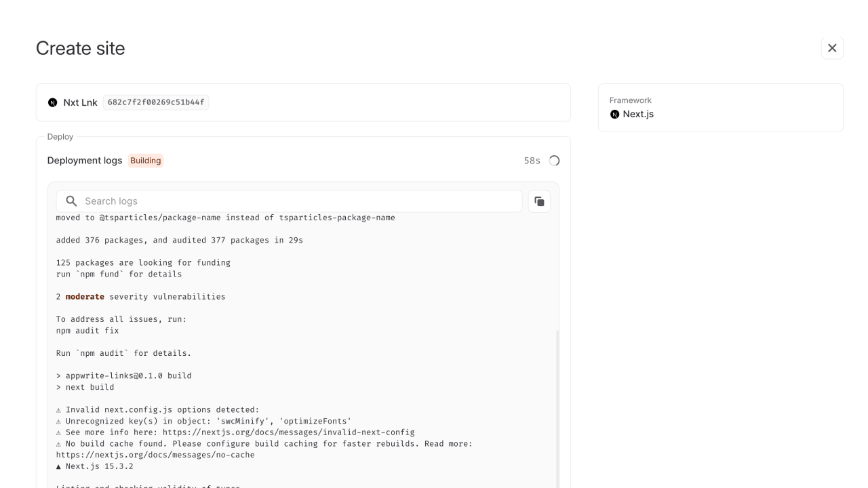868x488 pixels.
Task: Click the Deployment logs heading
Action: pyautogui.click(x=85, y=161)
